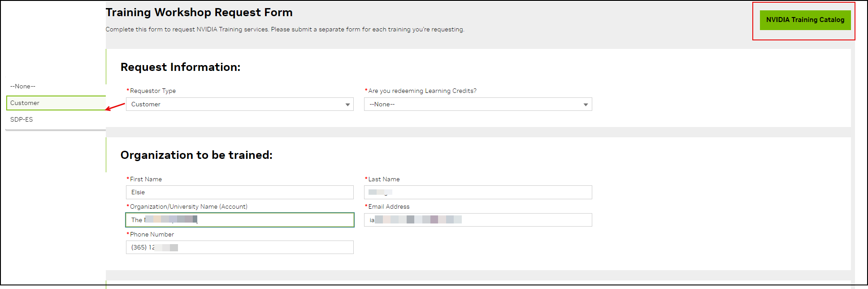Viewport: 868px width, 289px height.
Task: Click the Phone Number input field
Action: (239, 247)
